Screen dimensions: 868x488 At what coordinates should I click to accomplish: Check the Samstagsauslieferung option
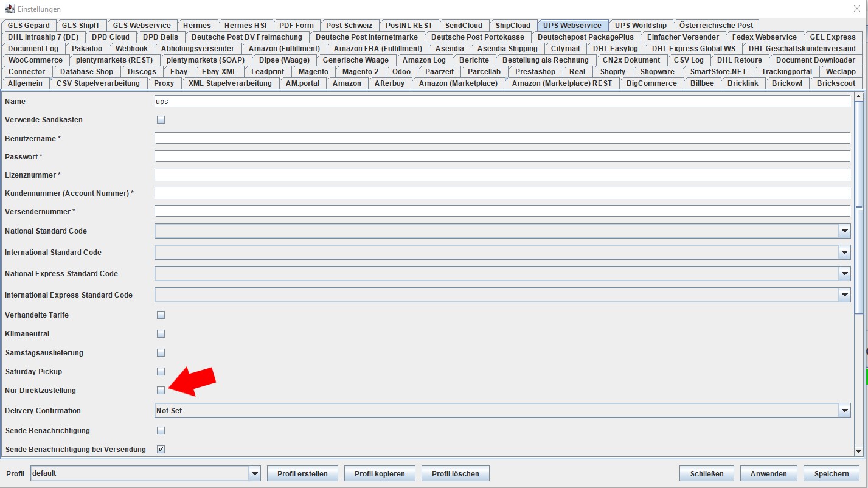(161, 353)
